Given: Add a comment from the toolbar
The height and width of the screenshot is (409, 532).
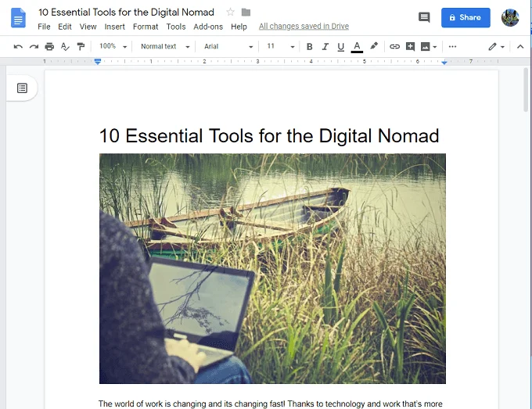Looking at the screenshot, I should (410, 46).
